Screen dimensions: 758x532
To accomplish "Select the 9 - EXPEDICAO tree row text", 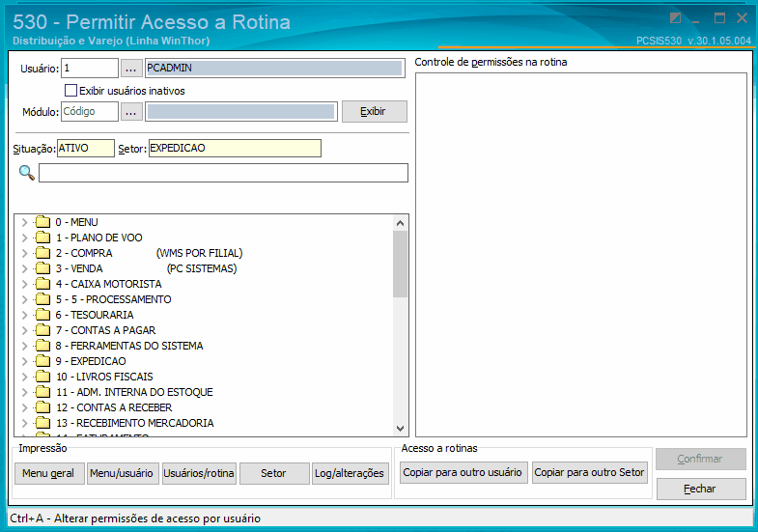I will (x=91, y=361).
